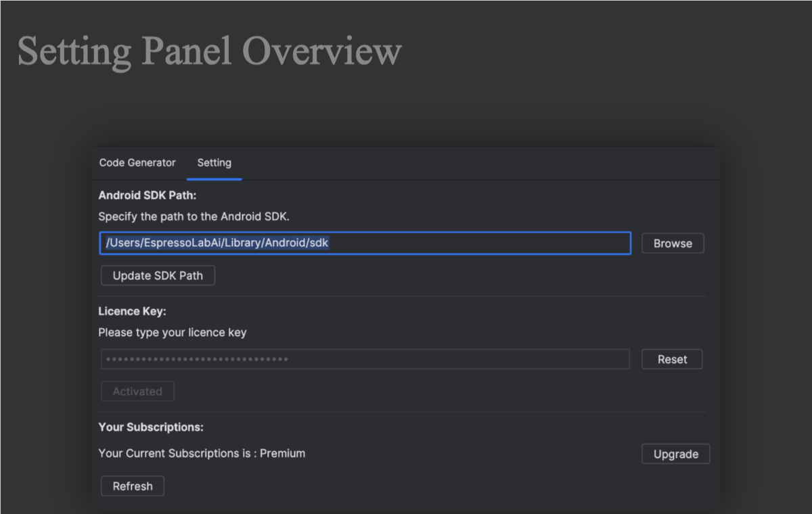Refresh the subscription status
812x514 pixels.
click(133, 486)
